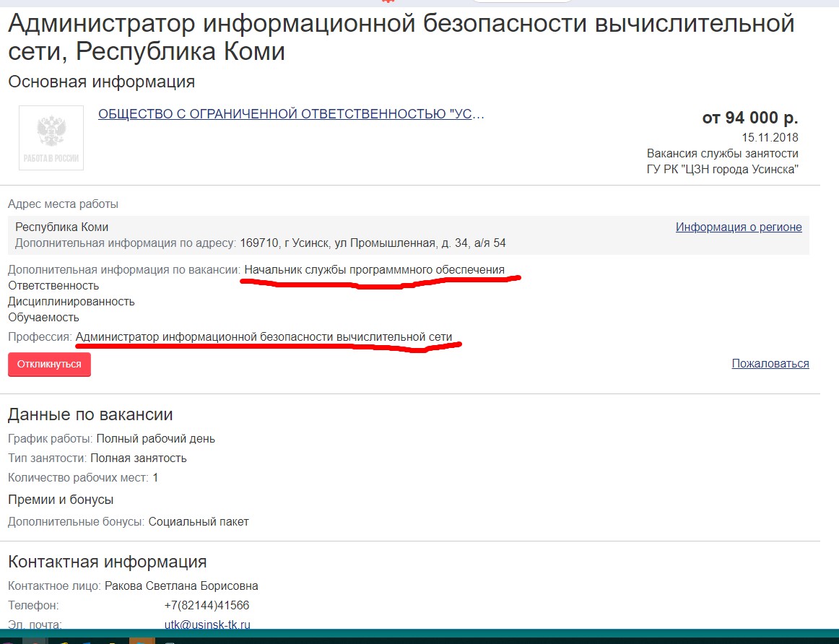Click contact name Ракова Светлана Борисовна
This screenshot has width=839, height=644.
click(x=181, y=586)
